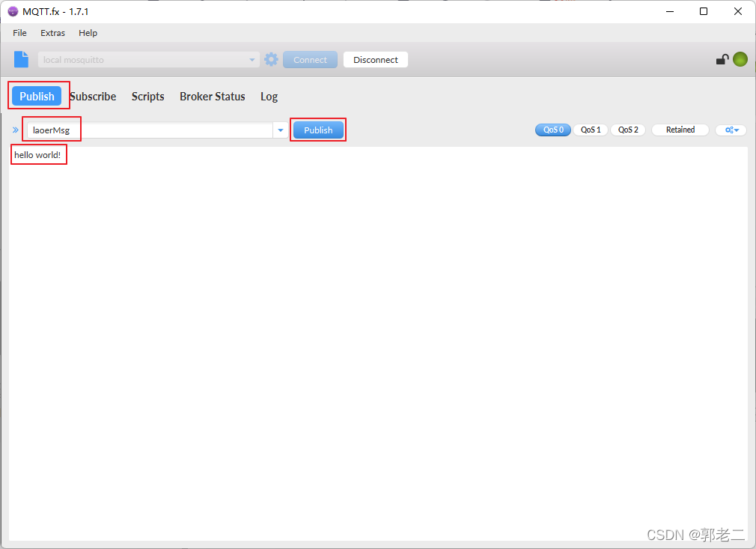Expand the local mosquitto profile dropdown

252,60
